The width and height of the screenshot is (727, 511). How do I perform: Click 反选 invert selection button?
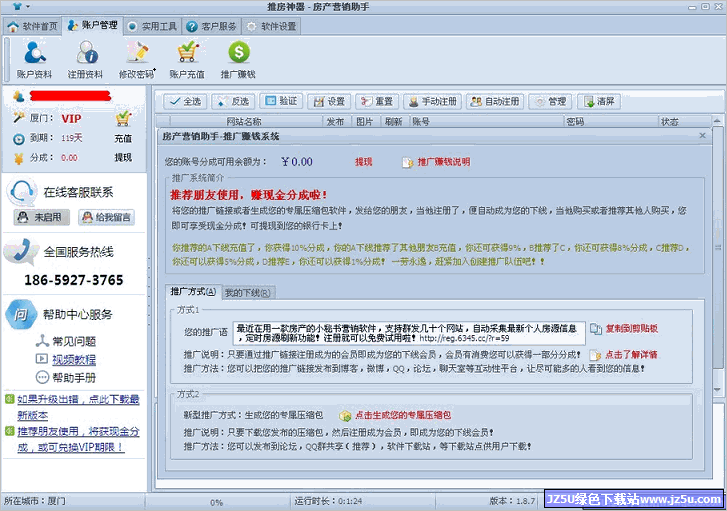[x=232, y=101]
